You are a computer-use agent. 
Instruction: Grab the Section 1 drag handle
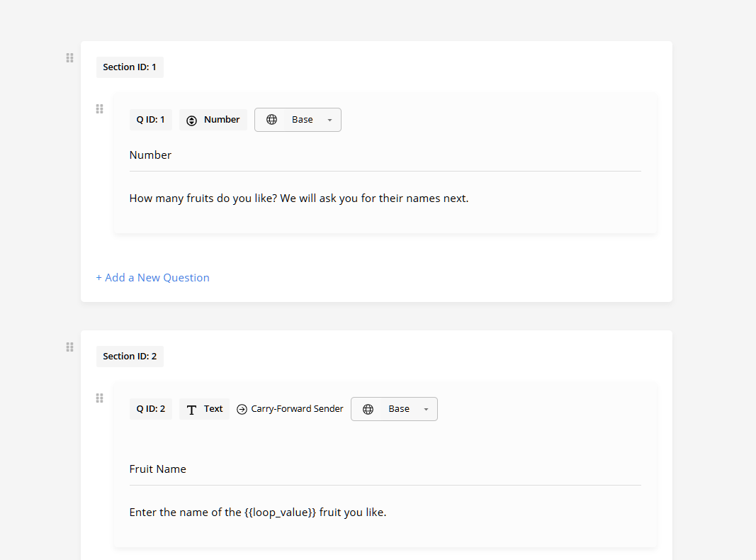point(70,58)
